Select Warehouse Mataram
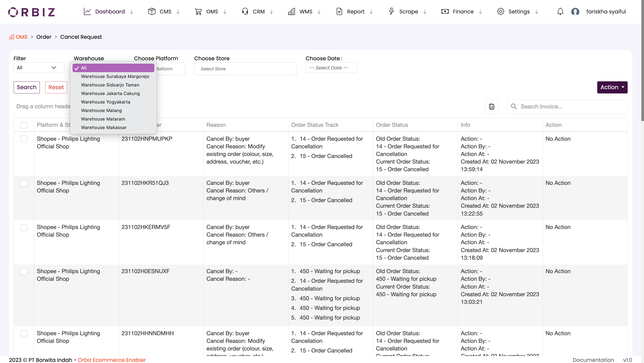This screenshot has height=363, width=644. pyautogui.click(x=113, y=119)
